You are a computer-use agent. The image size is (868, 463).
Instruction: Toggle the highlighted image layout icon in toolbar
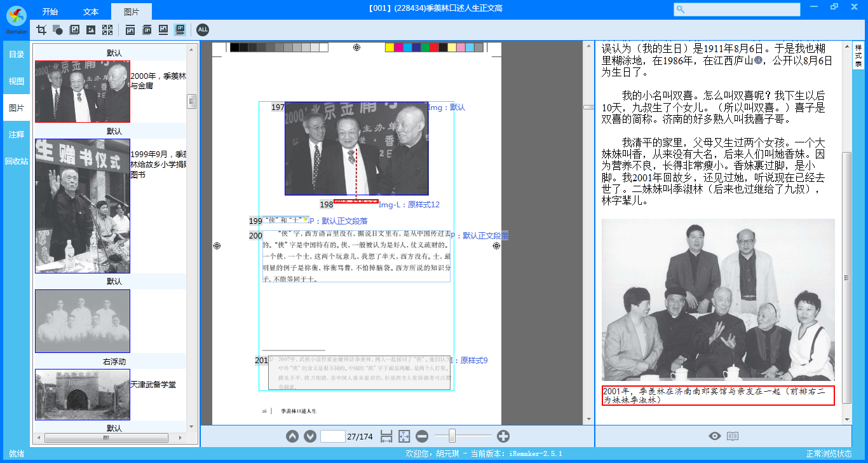[x=180, y=30]
